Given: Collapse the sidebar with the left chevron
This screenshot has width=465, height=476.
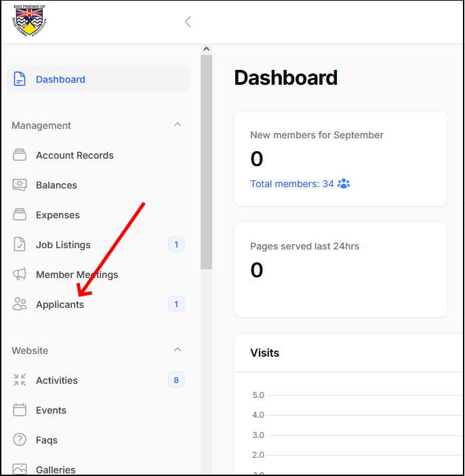Looking at the screenshot, I should click(188, 22).
